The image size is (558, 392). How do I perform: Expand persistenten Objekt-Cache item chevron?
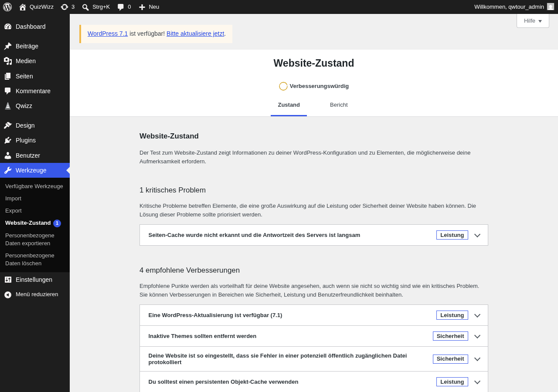pos(477,382)
